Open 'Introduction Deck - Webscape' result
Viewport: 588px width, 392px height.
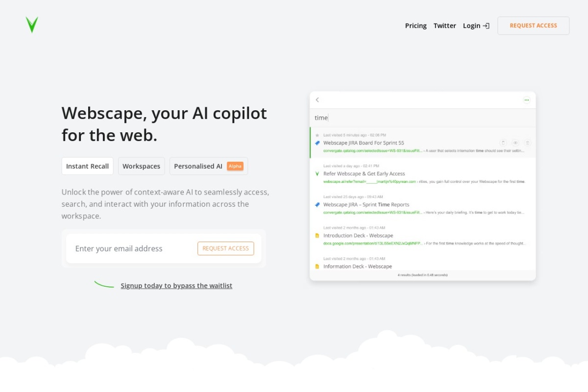[358, 236]
